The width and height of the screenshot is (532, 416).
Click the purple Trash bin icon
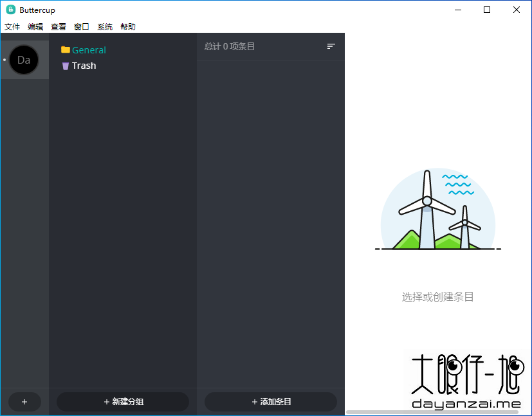pyautogui.click(x=66, y=66)
